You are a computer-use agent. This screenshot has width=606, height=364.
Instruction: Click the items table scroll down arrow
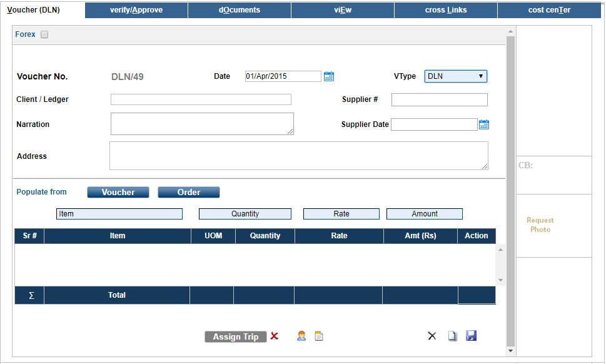[x=500, y=280]
